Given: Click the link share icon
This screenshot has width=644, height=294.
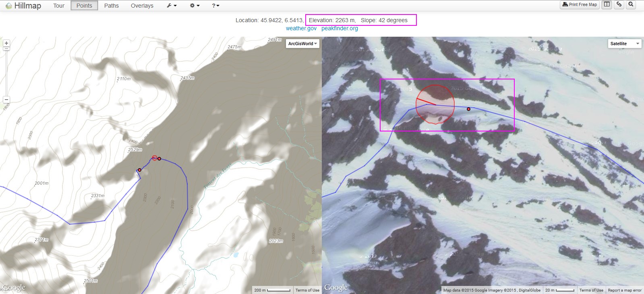Looking at the screenshot, I should click(619, 4).
